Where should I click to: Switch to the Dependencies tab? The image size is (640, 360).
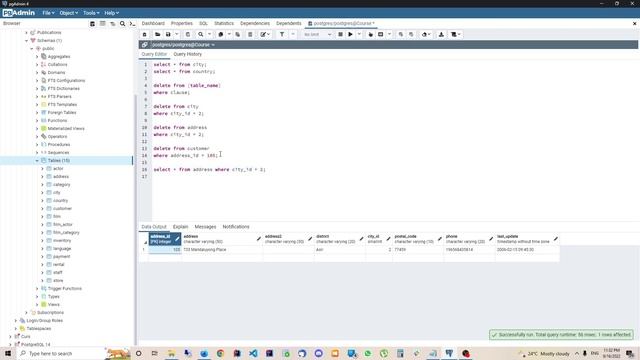click(255, 24)
